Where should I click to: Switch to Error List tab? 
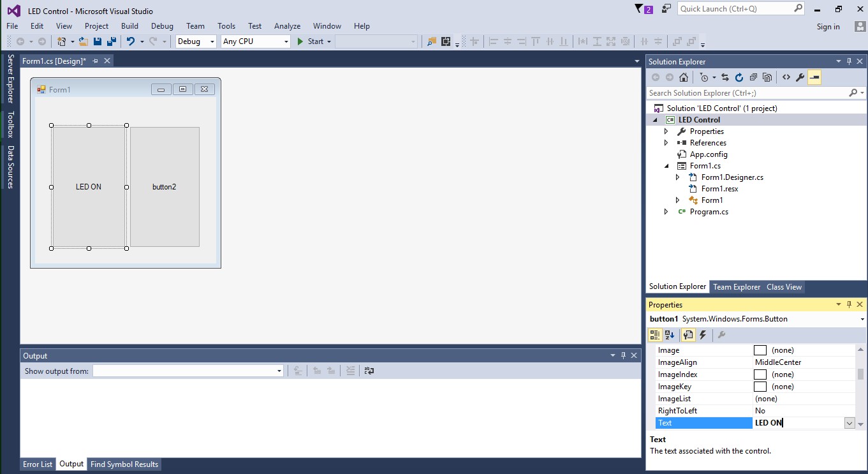[x=38, y=464]
